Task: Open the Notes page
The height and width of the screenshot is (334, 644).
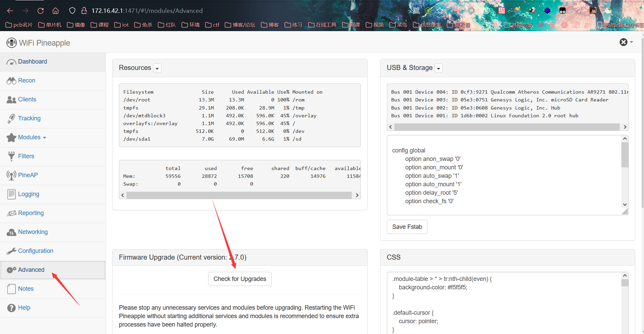Action: click(26, 289)
